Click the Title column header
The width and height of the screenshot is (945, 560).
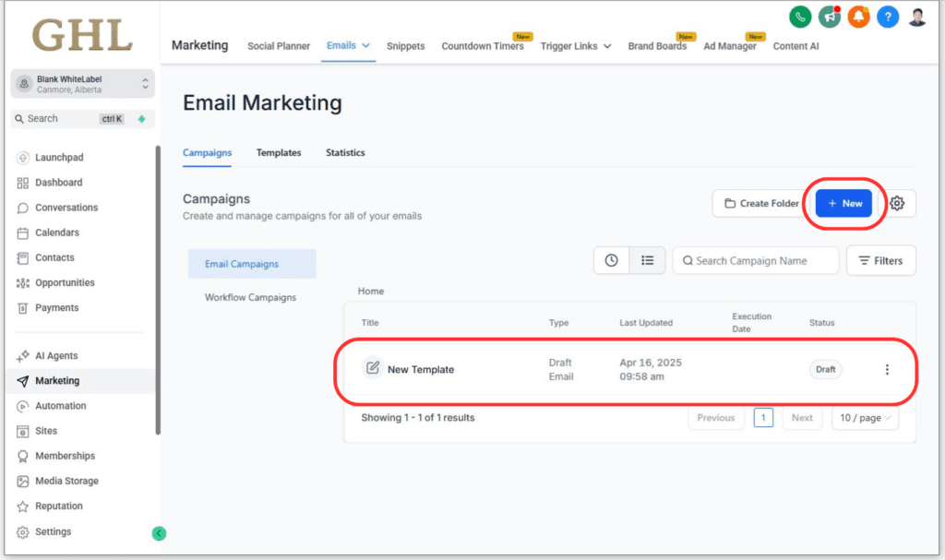pos(370,323)
